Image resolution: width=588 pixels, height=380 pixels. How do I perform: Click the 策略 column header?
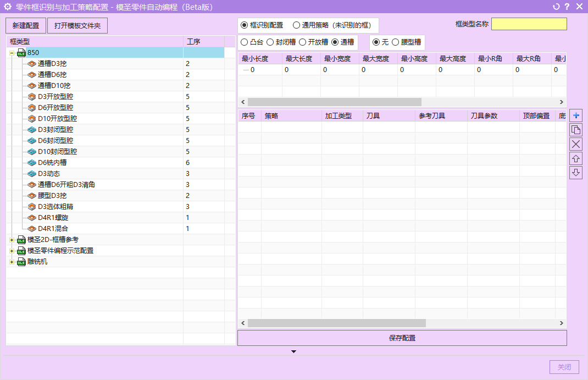[291, 116]
